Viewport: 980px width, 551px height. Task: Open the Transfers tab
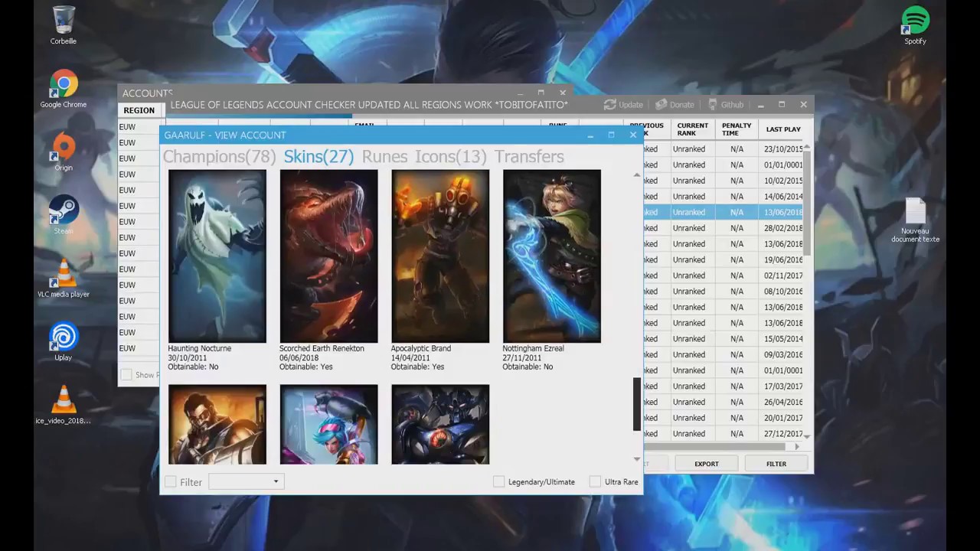[529, 156]
